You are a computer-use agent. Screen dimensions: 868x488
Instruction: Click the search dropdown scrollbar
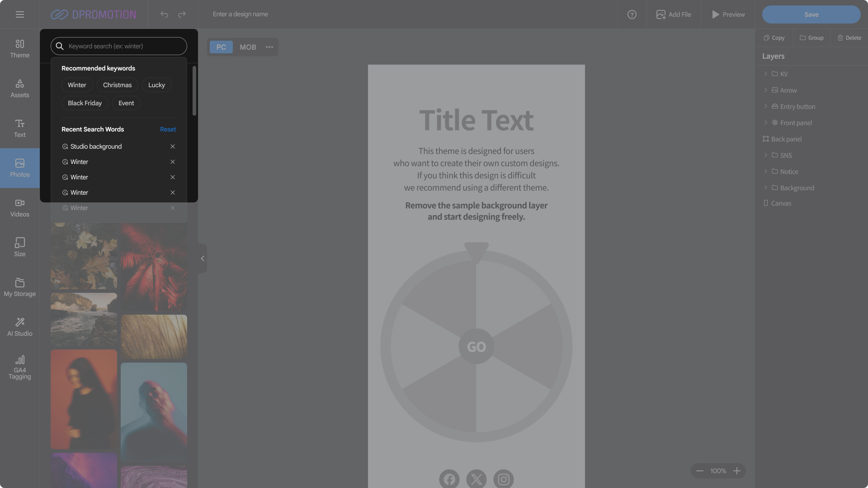pos(194,90)
